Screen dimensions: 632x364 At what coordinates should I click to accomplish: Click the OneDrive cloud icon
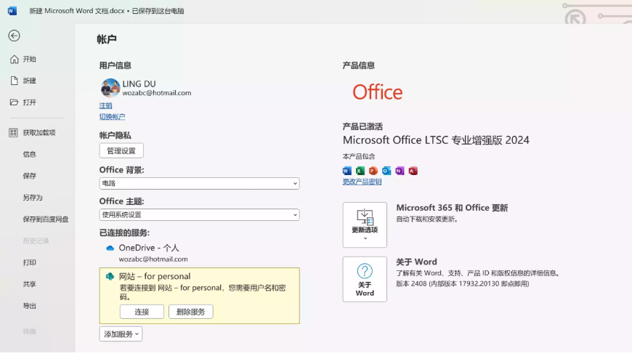110,248
